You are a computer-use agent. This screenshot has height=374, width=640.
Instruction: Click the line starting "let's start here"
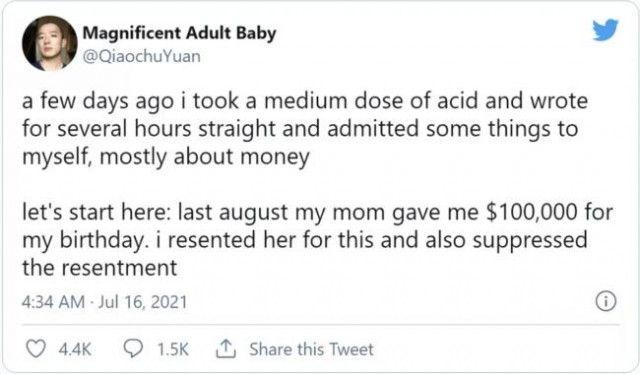point(317,212)
